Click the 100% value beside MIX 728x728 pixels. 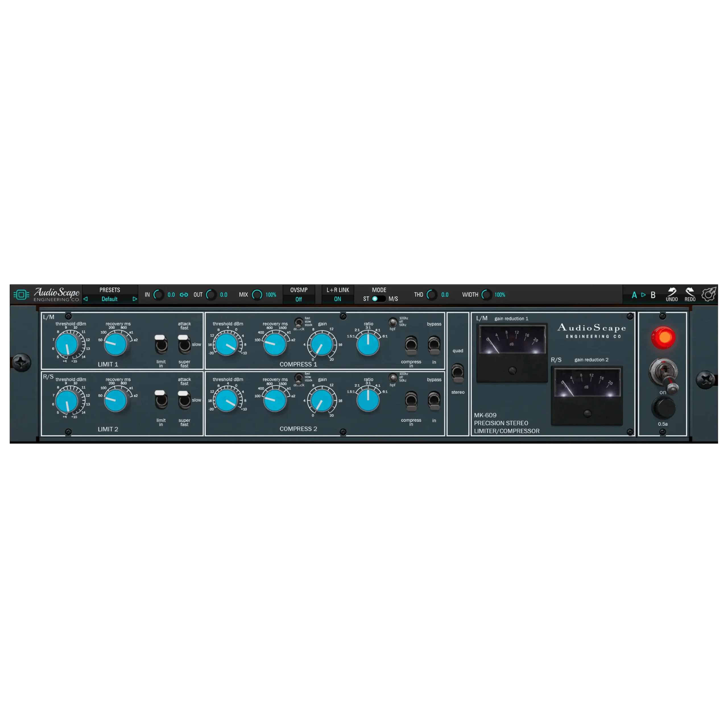pos(270,295)
